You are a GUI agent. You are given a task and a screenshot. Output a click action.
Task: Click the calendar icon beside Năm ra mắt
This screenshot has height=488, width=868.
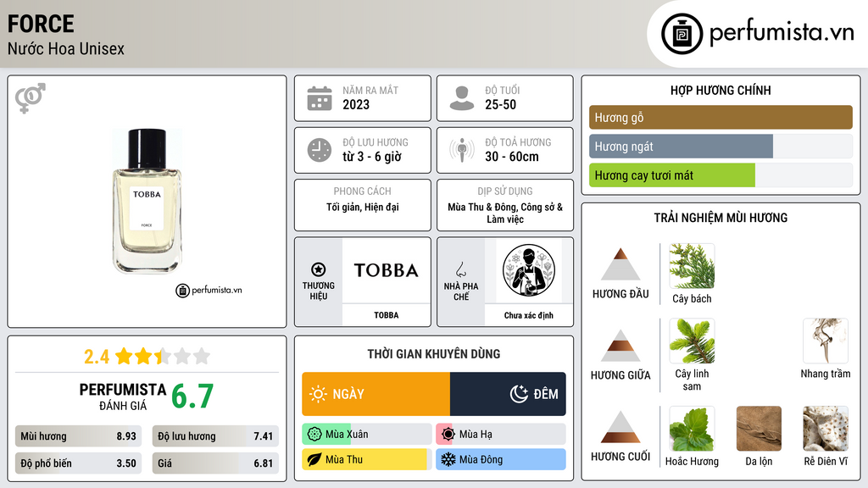pos(320,98)
